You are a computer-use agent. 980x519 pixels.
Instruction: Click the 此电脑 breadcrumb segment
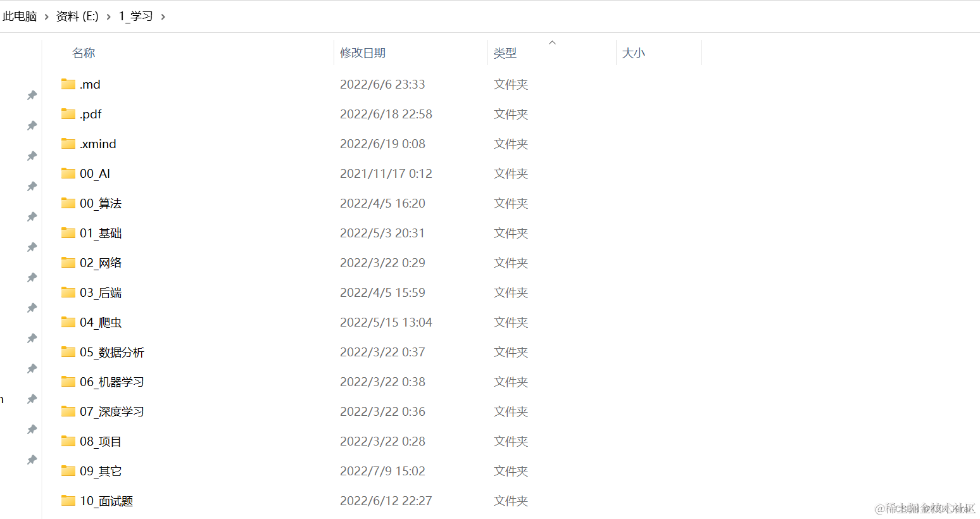(x=20, y=16)
